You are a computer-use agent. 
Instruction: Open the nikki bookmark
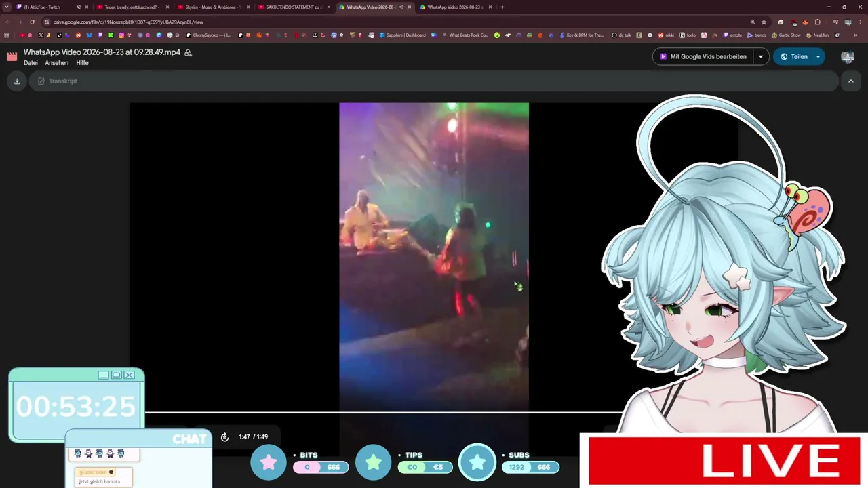pyautogui.click(x=665, y=35)
